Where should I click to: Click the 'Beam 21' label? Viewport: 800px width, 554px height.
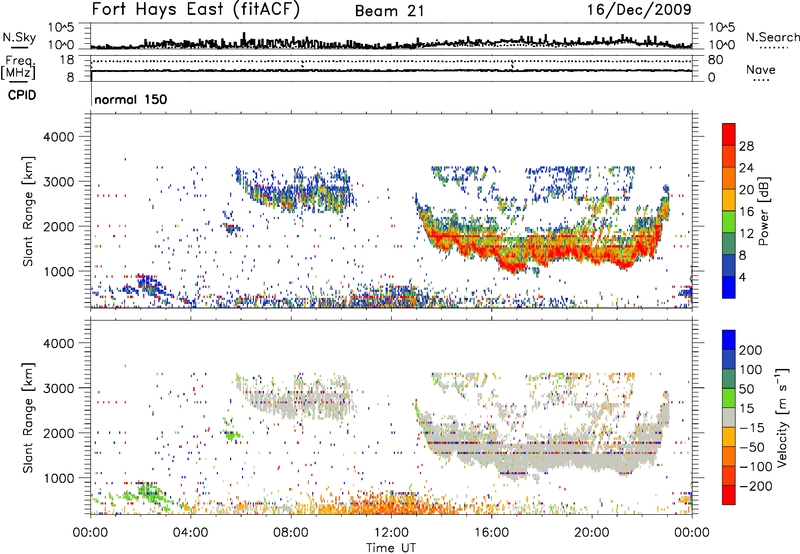coord(389,11)
